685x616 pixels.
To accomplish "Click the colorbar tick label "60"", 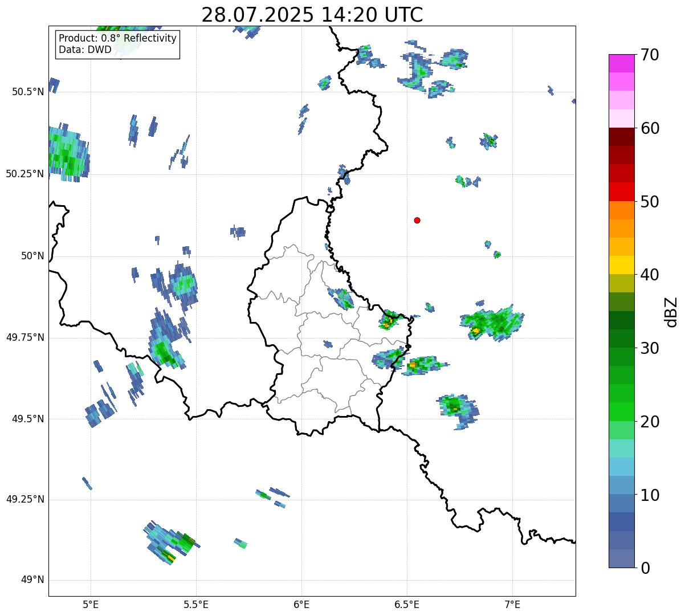I will (x=649, y=128).
